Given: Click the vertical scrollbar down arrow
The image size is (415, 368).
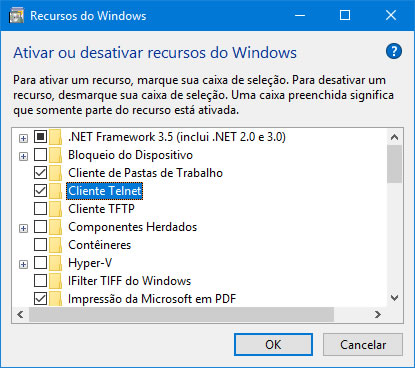Looking at the screenshot, I should point(395,298).
